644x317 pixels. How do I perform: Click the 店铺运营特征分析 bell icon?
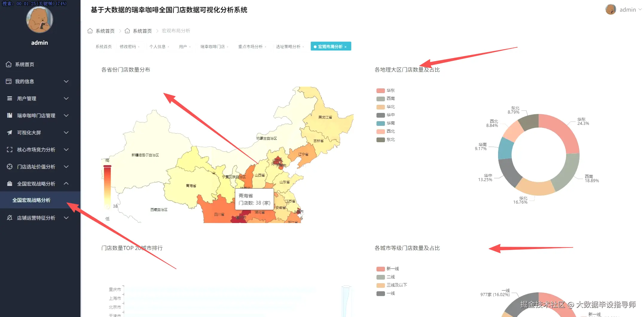(x=10, y=218)
